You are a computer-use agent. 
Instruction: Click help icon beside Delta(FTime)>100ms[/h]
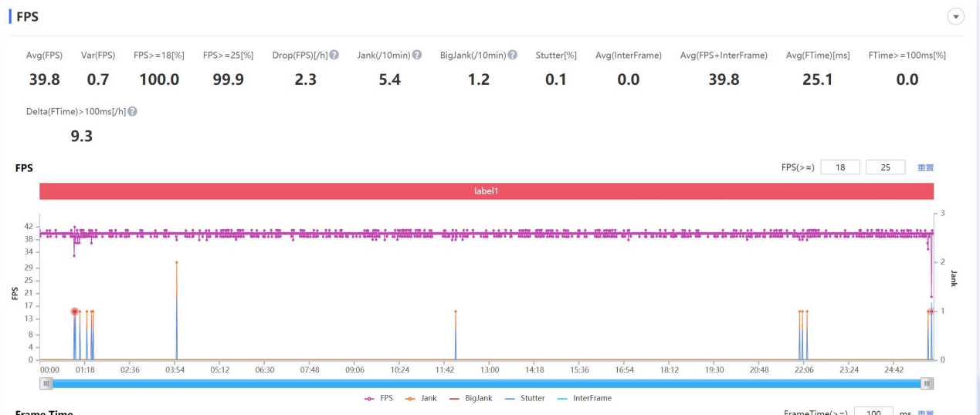[x=133, y=112]
